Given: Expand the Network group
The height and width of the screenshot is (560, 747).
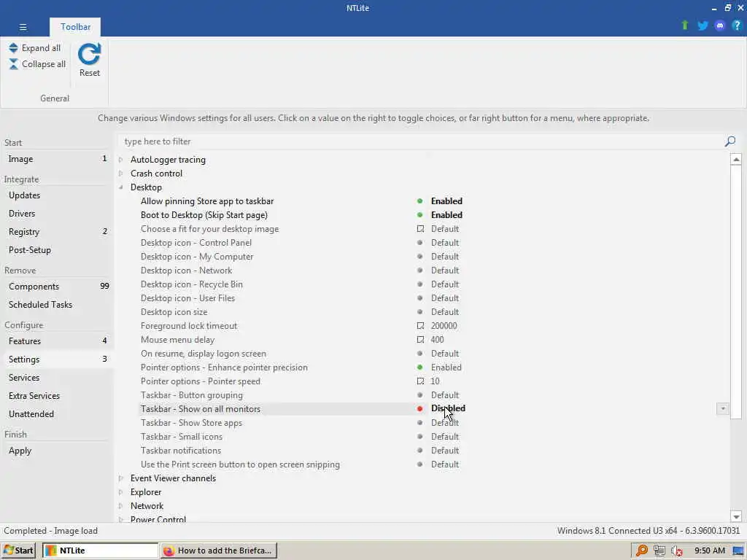Looking at the screenshot, I should [x=120, y=506].
